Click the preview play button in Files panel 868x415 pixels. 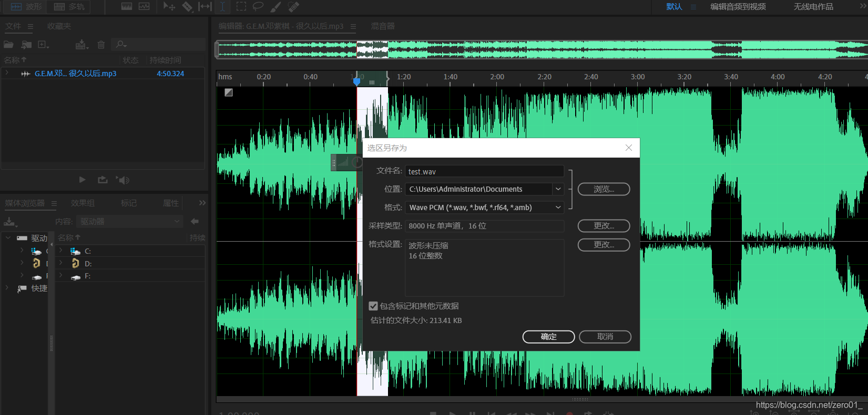(82, 180)
